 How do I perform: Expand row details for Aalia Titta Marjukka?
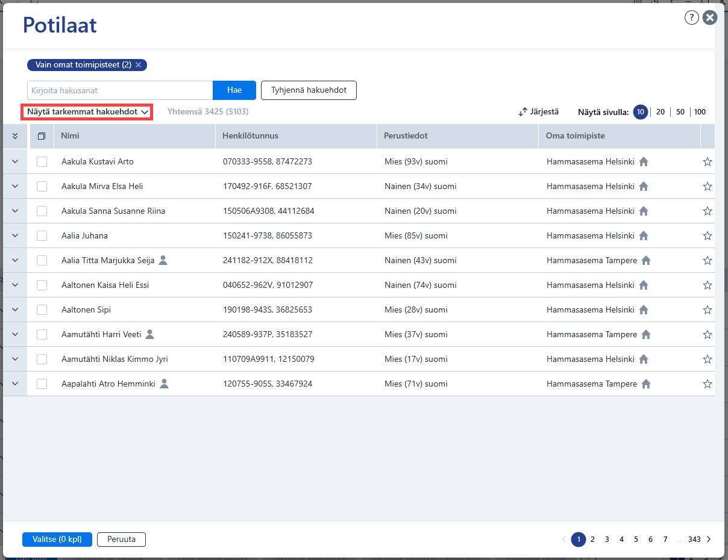coord(15,260)
